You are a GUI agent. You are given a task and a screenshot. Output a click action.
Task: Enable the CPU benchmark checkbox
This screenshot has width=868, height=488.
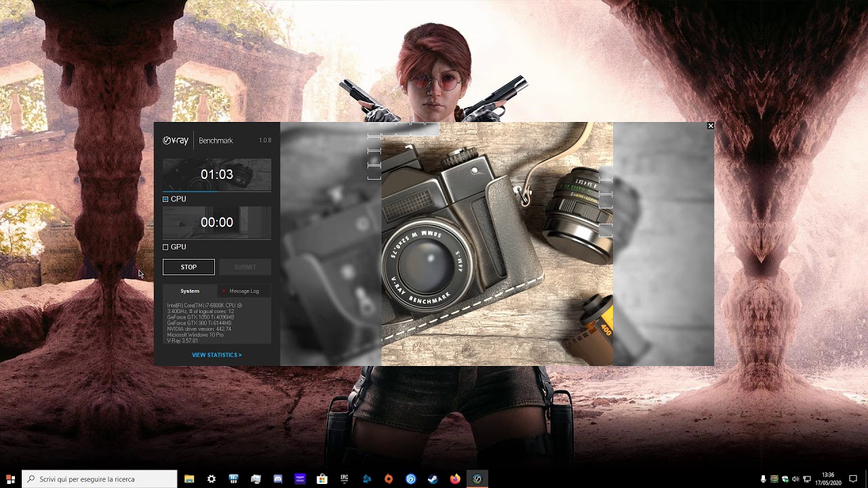click(x=165, y=199)
